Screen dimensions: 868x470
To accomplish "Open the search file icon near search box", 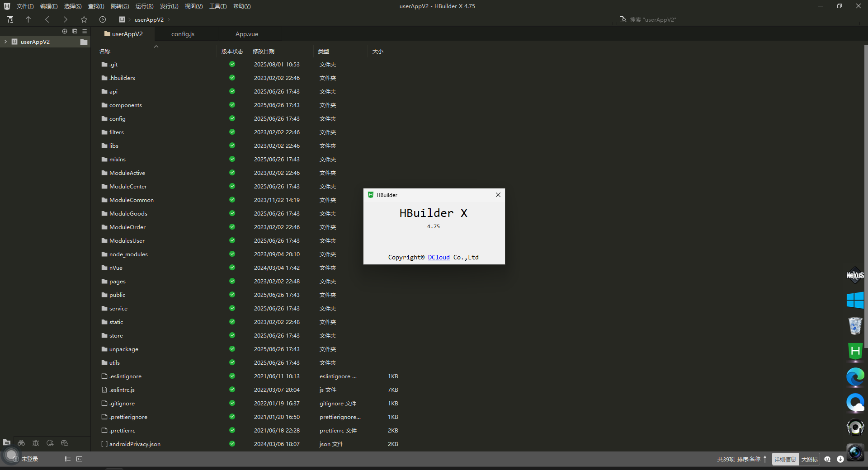I will (x=623, y=19).
